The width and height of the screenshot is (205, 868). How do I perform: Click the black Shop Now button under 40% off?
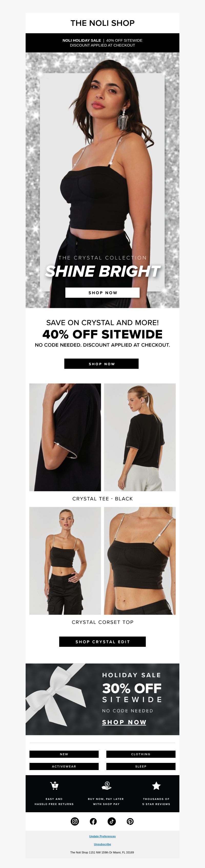click(x=101, y=364)
